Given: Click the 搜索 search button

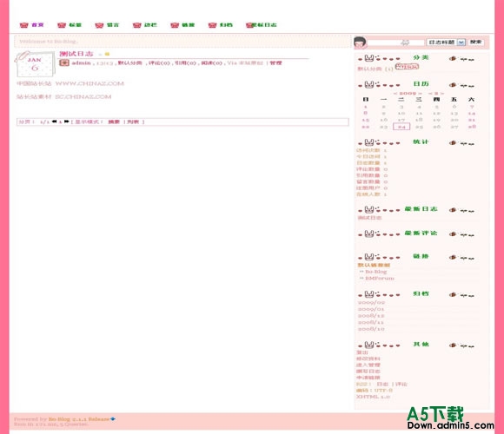Looking at the screenshot, I should 475,42.
